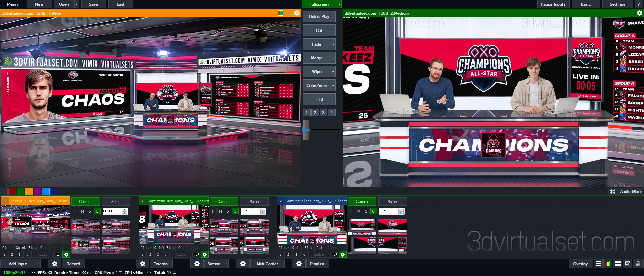644x276 pixels.
Task: Expand Wipe transition dropdown arrow
Action: (x=333, y=72)
